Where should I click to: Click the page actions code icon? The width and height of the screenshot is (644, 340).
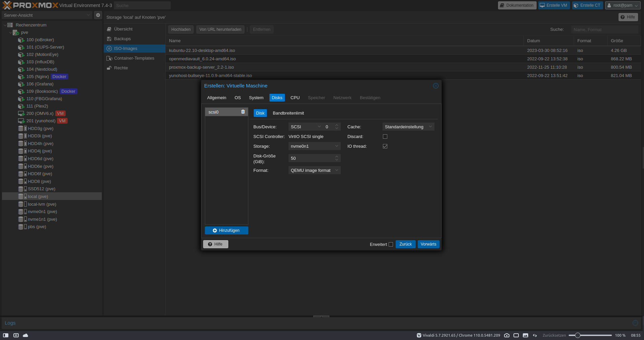[x=535, y=335]
